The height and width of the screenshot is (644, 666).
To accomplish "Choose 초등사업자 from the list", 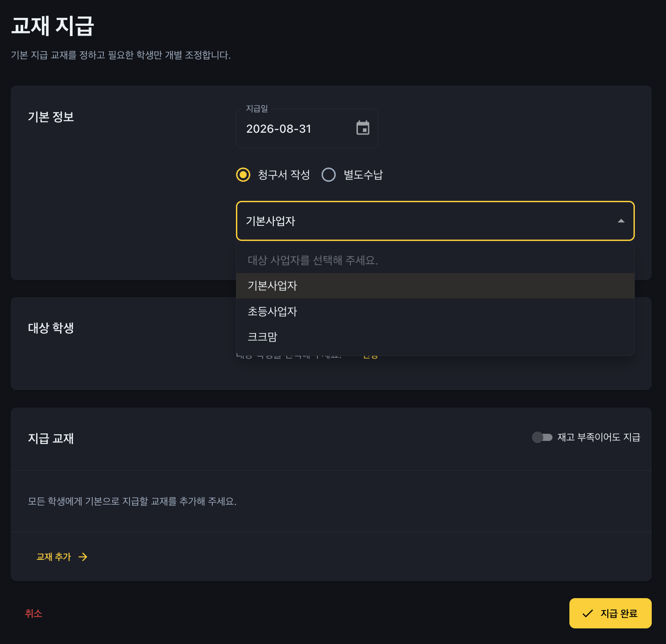I will pos(435,311).
